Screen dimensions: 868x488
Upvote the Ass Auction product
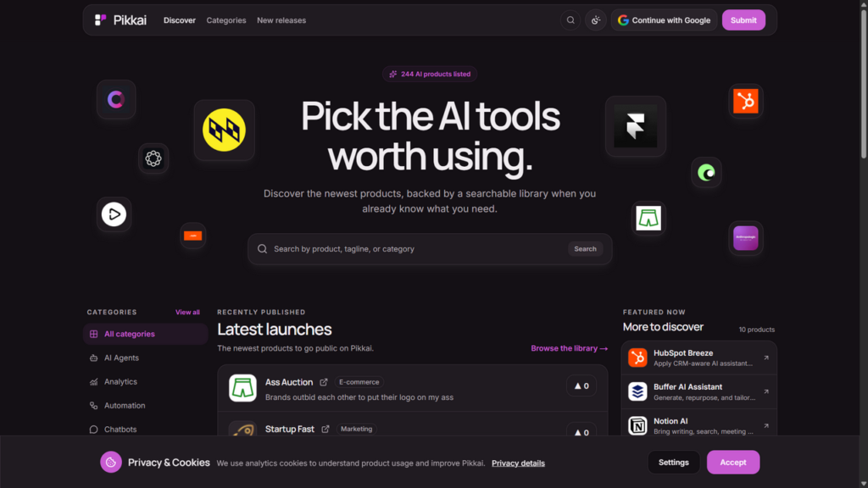pos(581,385)
